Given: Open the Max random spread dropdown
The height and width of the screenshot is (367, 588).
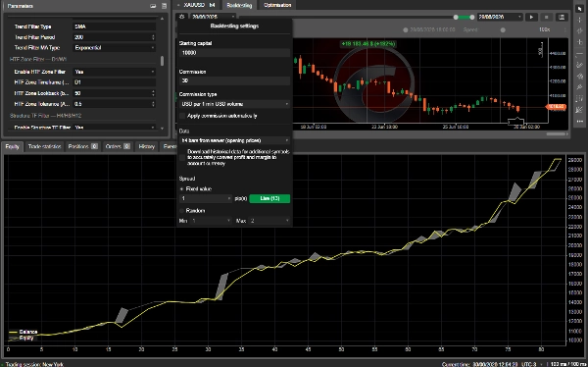Looking at the screenshot, I should [269, 221].
